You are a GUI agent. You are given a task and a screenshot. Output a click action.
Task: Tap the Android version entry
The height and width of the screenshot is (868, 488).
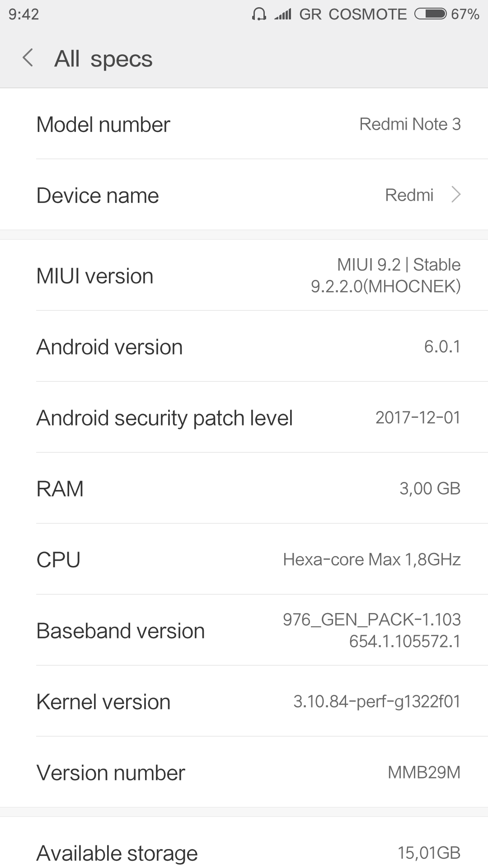244,347
